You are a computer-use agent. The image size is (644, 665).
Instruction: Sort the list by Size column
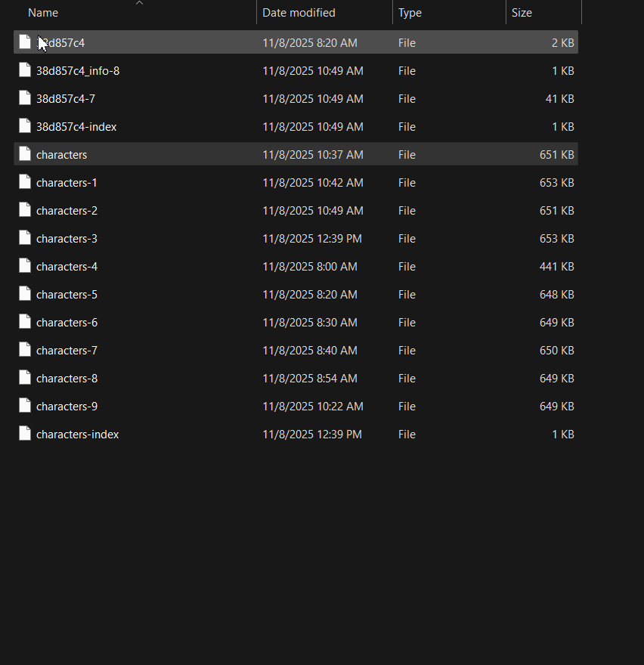[x=522, y=13]
